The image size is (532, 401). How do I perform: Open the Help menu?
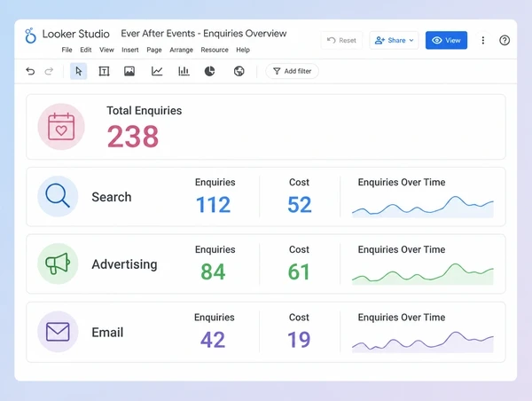(x=243, y=50)
